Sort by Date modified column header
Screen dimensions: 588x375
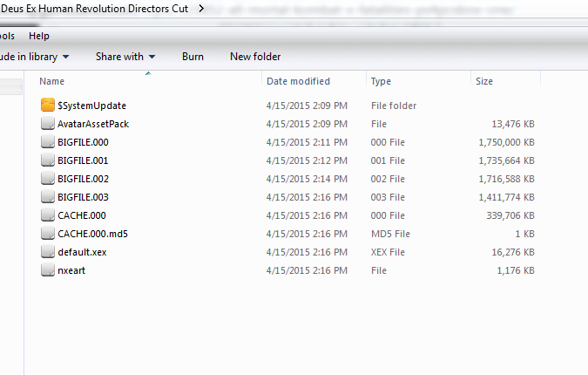(298, 81)
